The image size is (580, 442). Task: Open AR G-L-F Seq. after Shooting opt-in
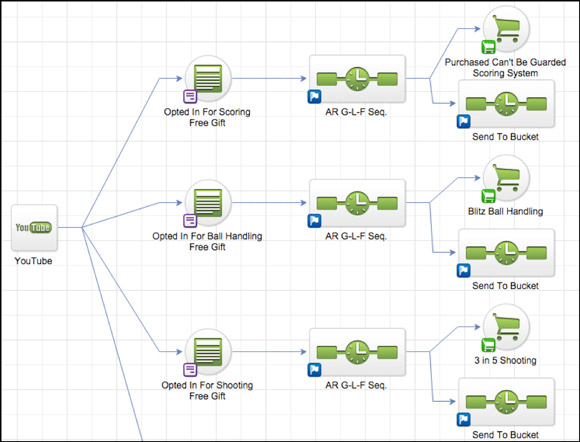pyautogui.click(x=357, y=352)
